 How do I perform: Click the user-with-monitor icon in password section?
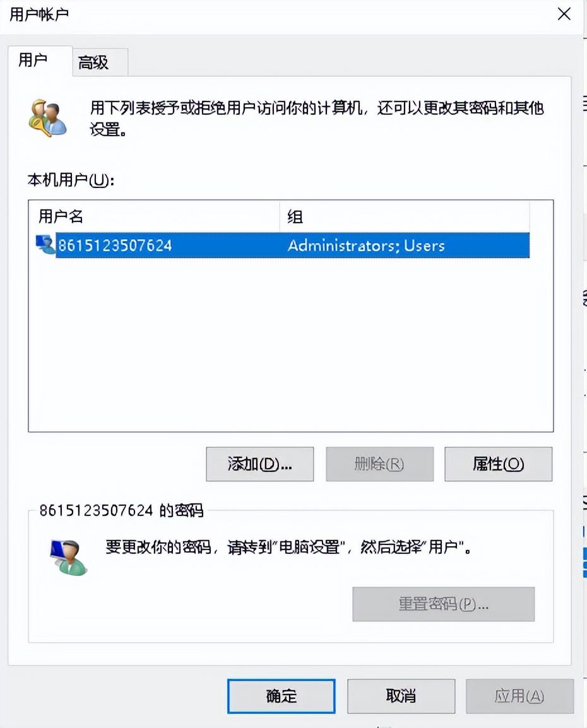point(69,557)
